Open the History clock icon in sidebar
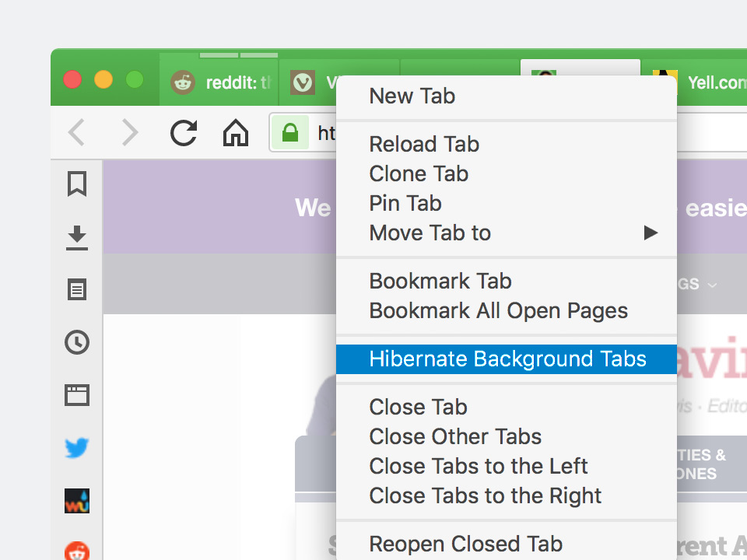 coord(77,342)
